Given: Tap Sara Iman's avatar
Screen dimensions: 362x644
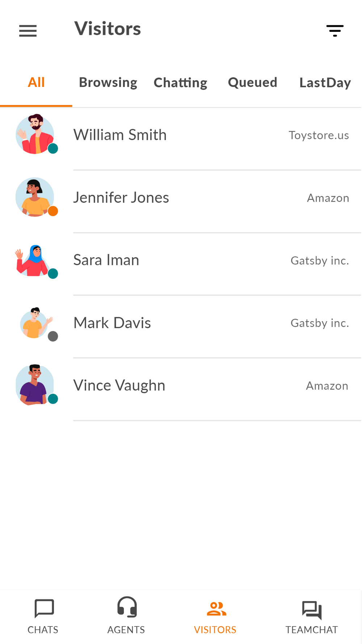Looking at the screenshot, I should (x=33, y=260).
